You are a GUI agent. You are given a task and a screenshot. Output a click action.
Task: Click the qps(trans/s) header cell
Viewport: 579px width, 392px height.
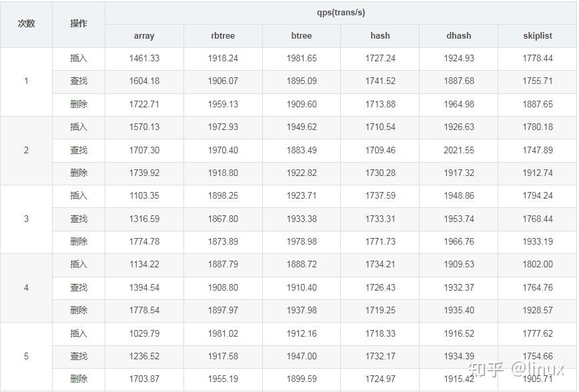point(341,13)
